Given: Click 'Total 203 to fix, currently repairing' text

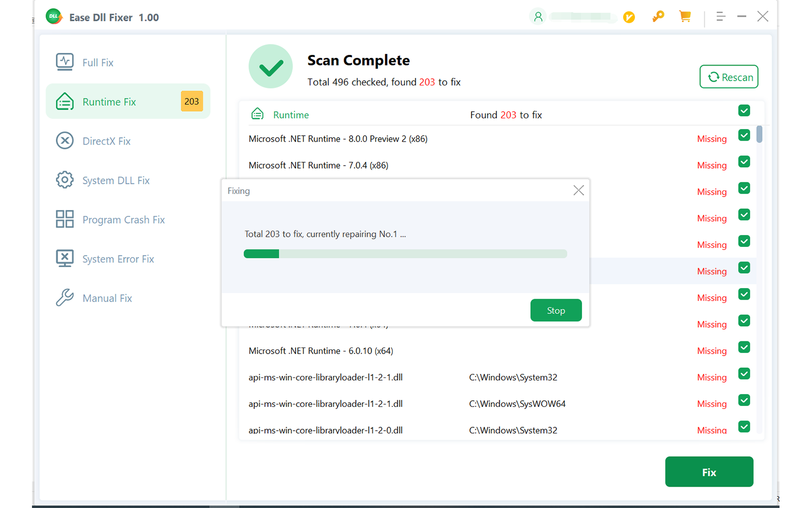Looking at the screenshot, I should pos(325,234).
